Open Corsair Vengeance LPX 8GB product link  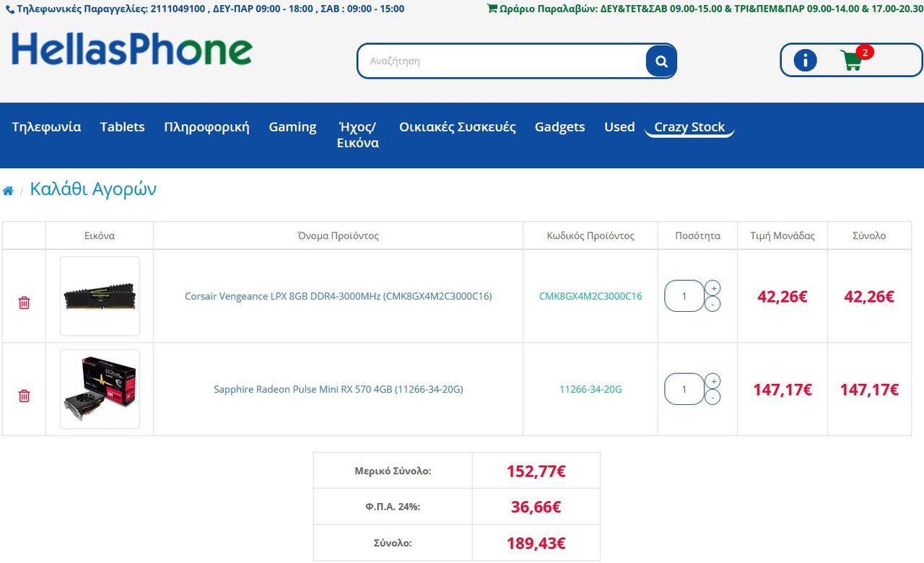[339, 296]
